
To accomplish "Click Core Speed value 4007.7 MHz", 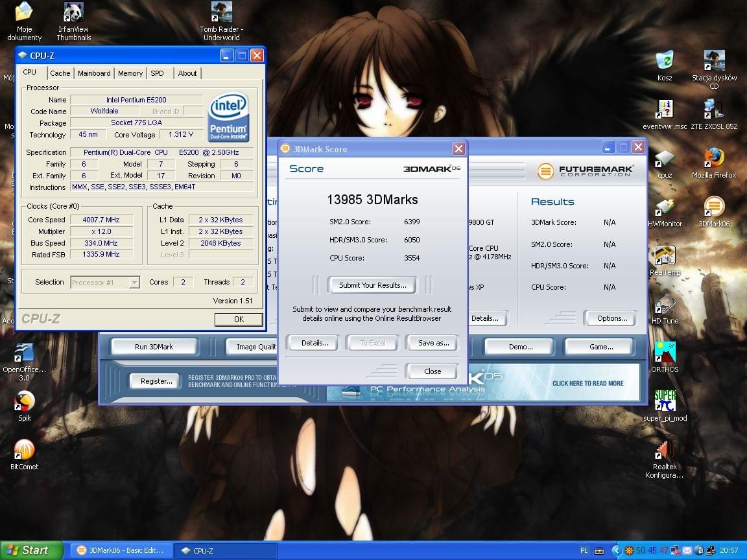I will tap(101, 220).
